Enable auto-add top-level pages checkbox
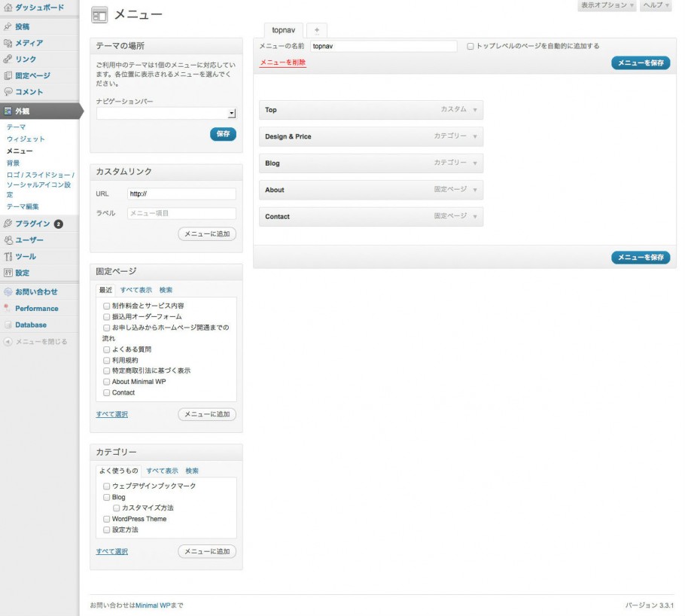Screen dimensions: 685x616 470,47
